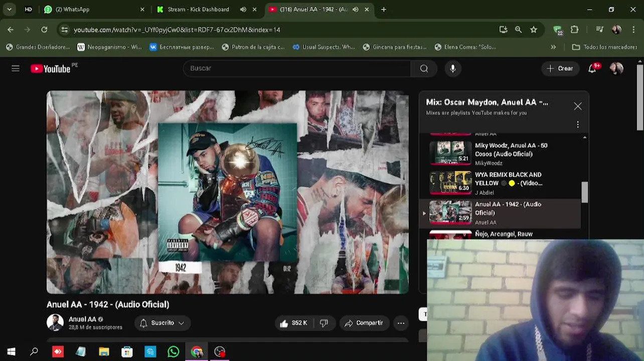Open the Anuel AA channel avatar
The image size is (644, 361).
click(x=55, y=322)
